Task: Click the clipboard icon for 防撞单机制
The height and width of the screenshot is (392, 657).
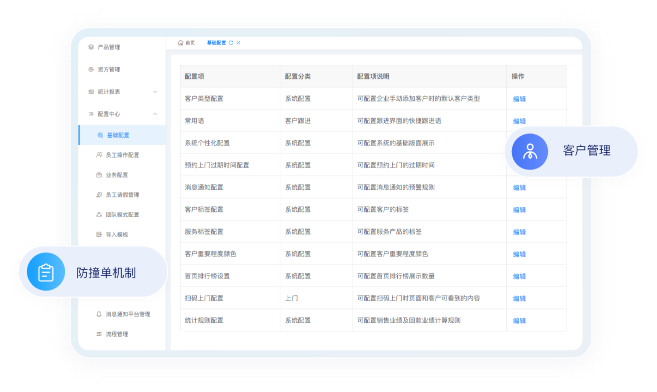Action: tap(46, 272)
